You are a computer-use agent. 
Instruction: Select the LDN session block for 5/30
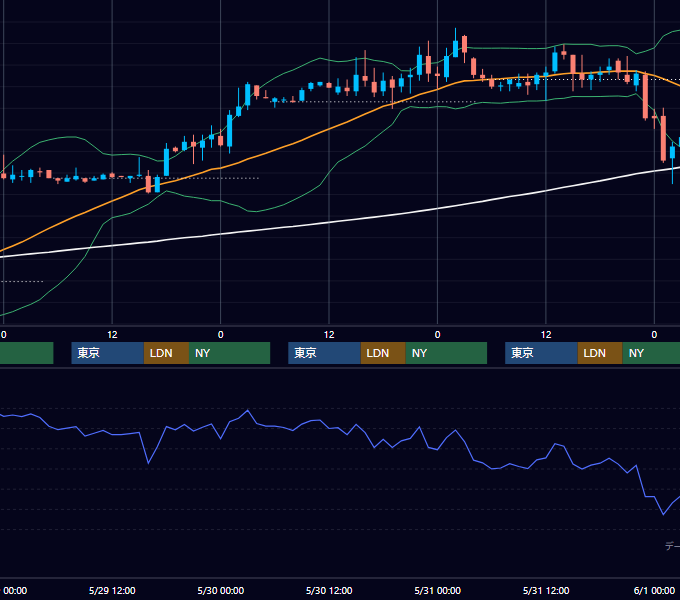383,353
